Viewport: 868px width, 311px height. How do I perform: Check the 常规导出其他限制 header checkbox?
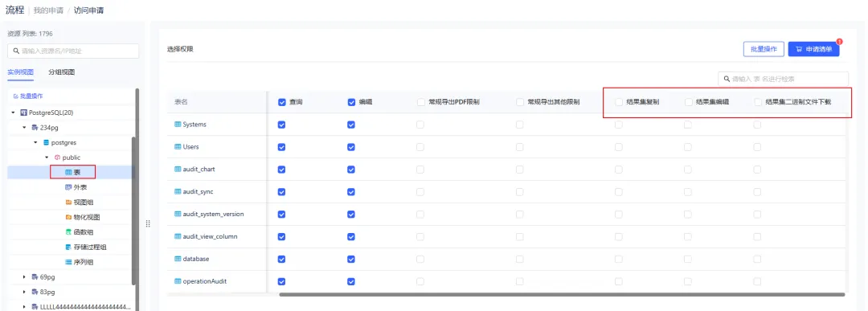(520, 102)
